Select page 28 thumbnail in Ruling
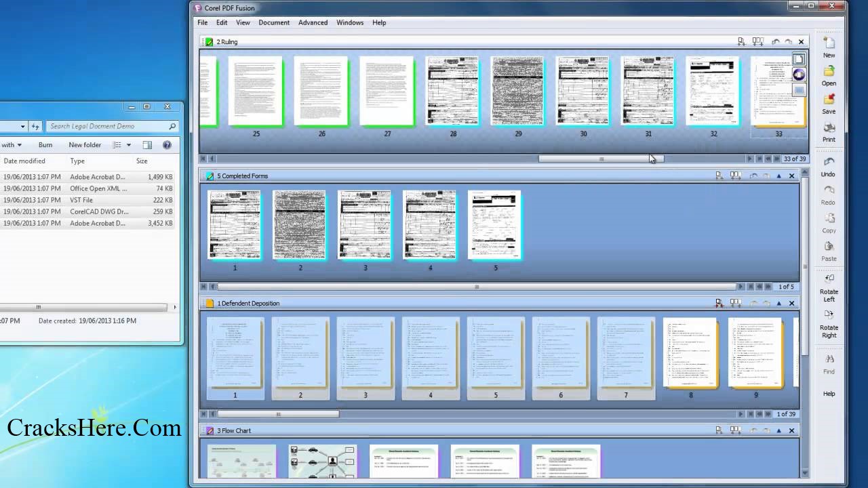Viewport: 868px width, 488px height. click(x=452, y=91)
